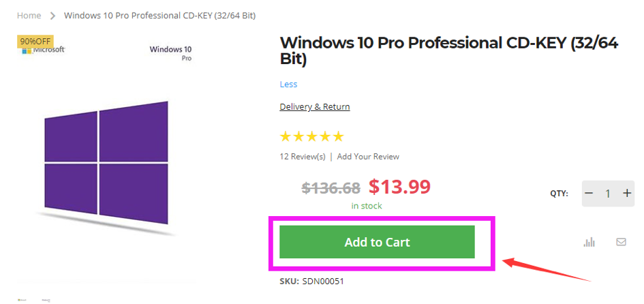The height and width of the screenshot is (304, 644).
Task: Click the red $13.99 sale price
Action: (399, 186)
